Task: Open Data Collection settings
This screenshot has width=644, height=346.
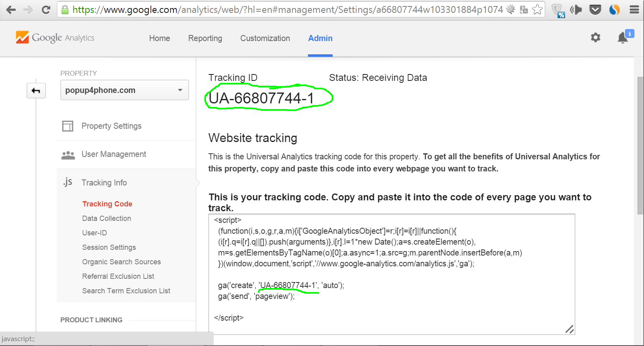Action: [x=107, y=218]
